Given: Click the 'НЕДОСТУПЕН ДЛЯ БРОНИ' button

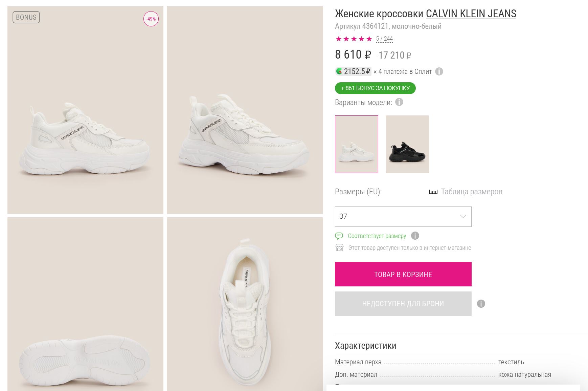Looking at the screenshot, I should pyautogui.click(x=403, y=304).
